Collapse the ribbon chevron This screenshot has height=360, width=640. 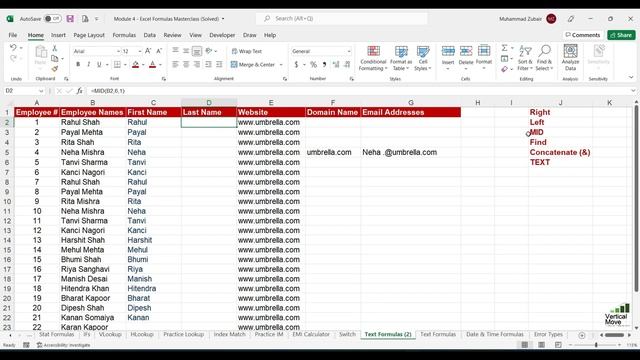tap(631, 77)
